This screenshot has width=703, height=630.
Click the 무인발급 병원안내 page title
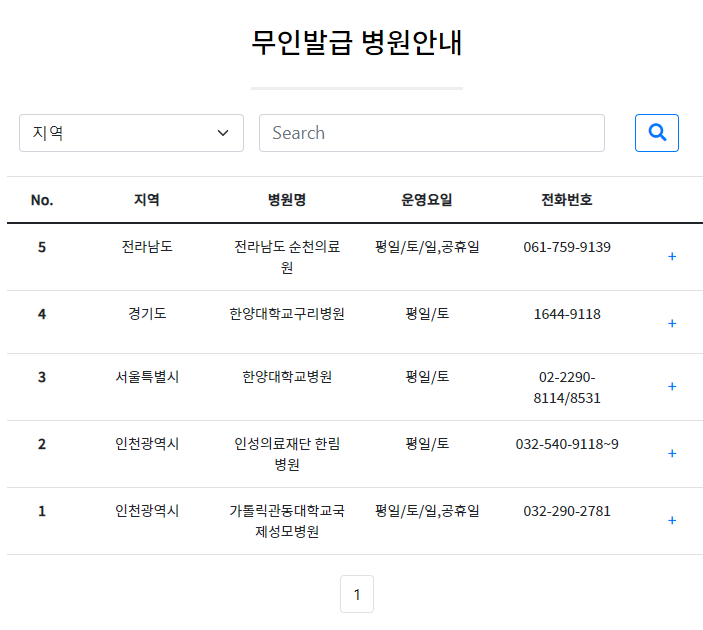[357, 43]
